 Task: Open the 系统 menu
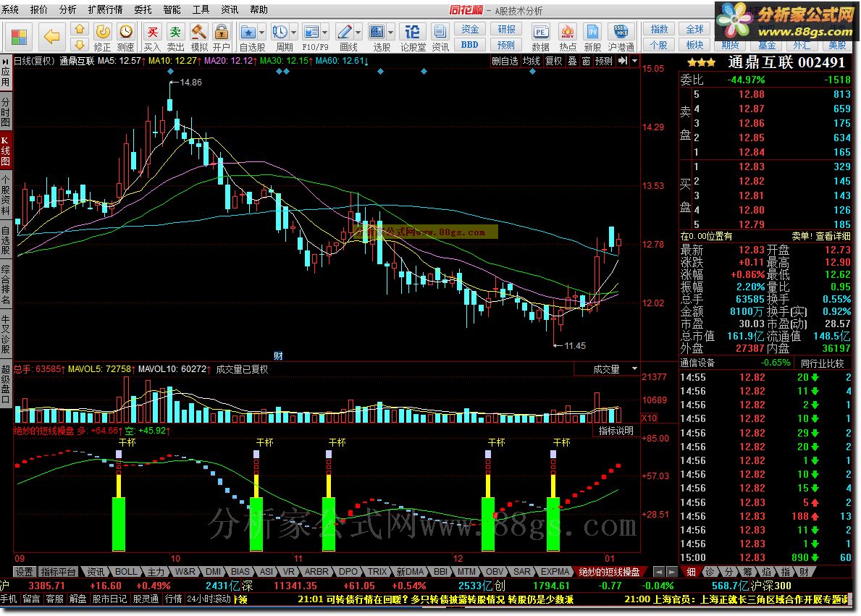(x=10, y=9)
